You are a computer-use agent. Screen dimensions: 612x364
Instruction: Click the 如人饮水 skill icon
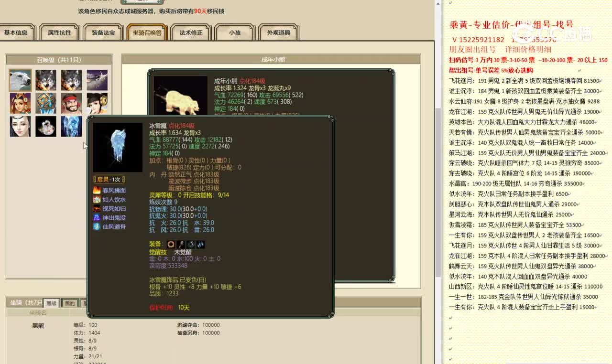pyautogui.click(x=97, y=199)
